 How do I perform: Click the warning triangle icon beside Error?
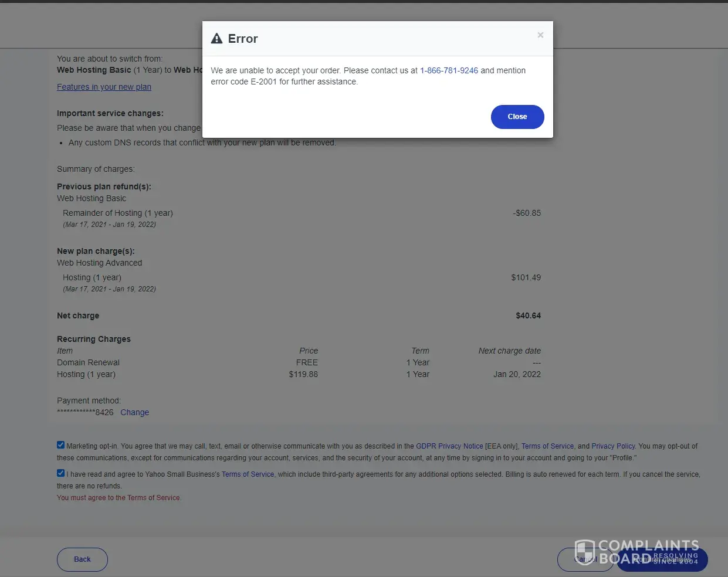(x=217, y=39)
